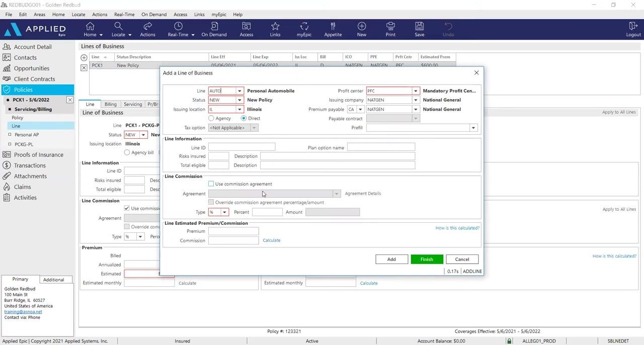
Task: Close the PCK1 - 5/6/2022 policy item
Action: click(x=70, y=100)
